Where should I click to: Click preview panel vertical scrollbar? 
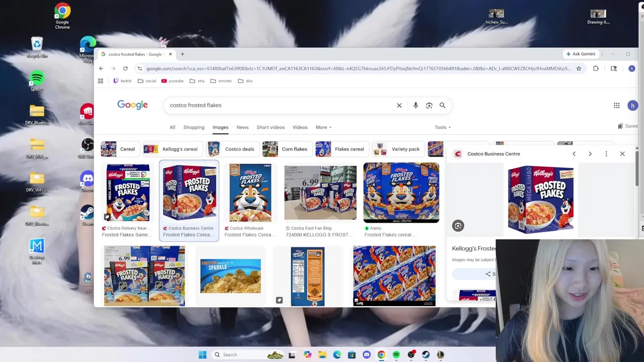pos(636,168)
